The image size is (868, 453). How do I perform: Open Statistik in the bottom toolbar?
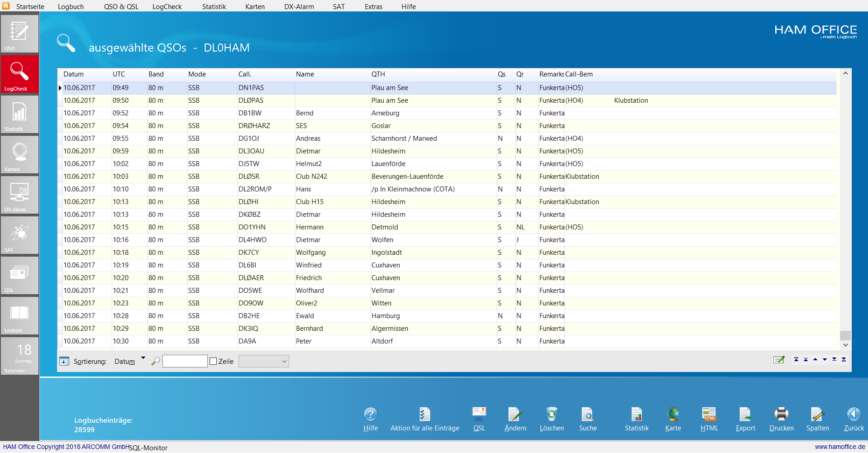coord(636,414)
